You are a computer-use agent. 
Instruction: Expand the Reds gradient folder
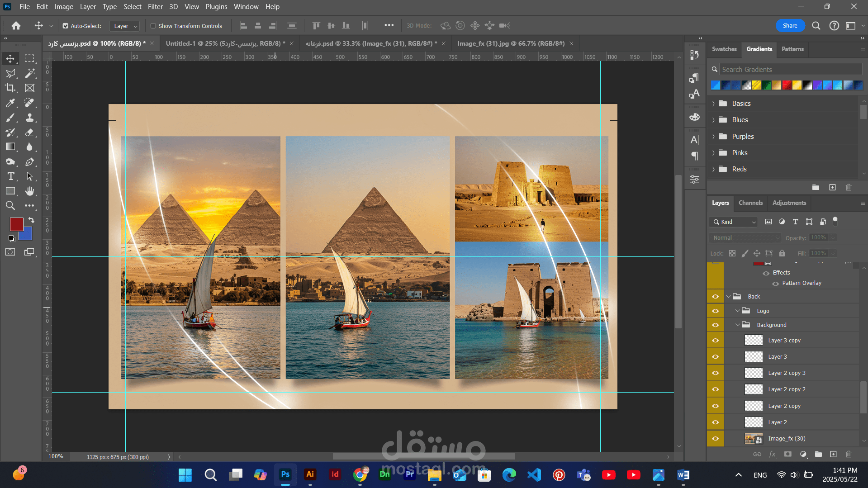[714, 169]
